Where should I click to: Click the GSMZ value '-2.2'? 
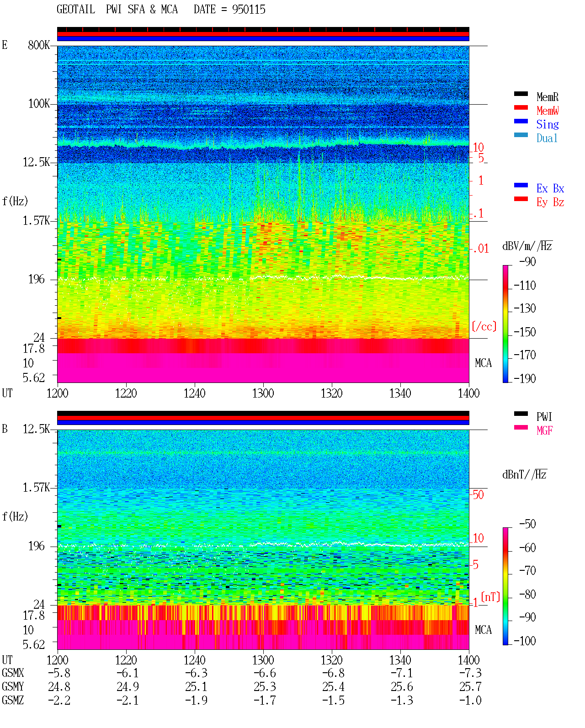[x=59, y=701]
